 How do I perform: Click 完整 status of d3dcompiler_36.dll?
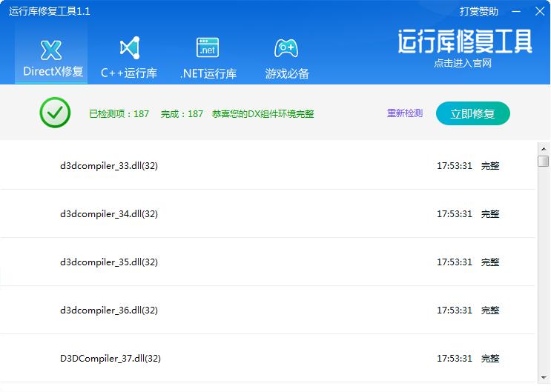coord(490,310)
